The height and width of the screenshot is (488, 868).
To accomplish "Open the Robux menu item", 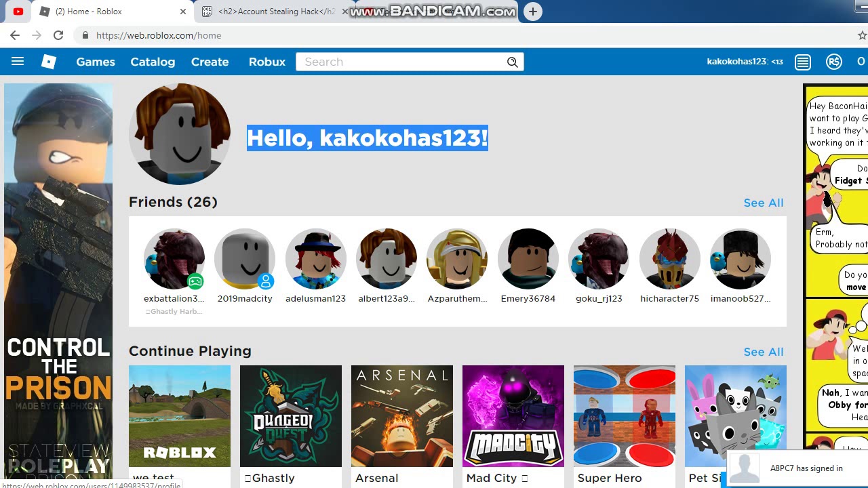I will 267,62.
